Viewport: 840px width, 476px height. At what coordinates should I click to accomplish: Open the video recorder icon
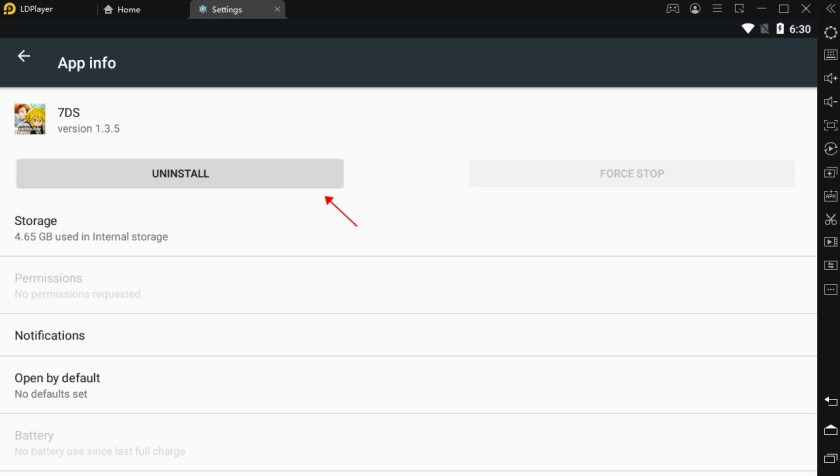tap(830, 242)
